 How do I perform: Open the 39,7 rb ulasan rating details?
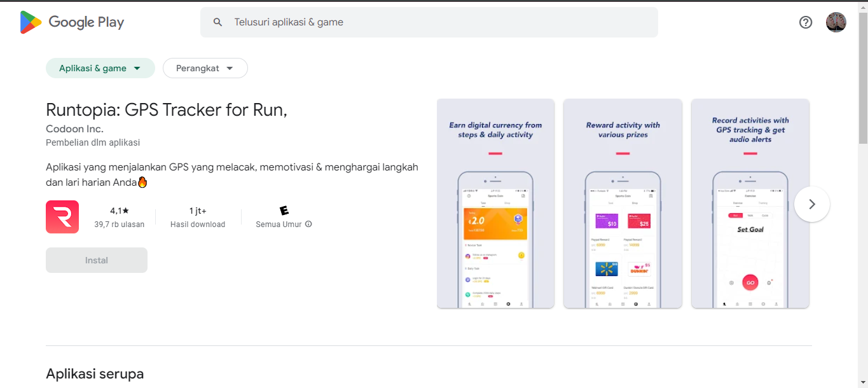120,217
